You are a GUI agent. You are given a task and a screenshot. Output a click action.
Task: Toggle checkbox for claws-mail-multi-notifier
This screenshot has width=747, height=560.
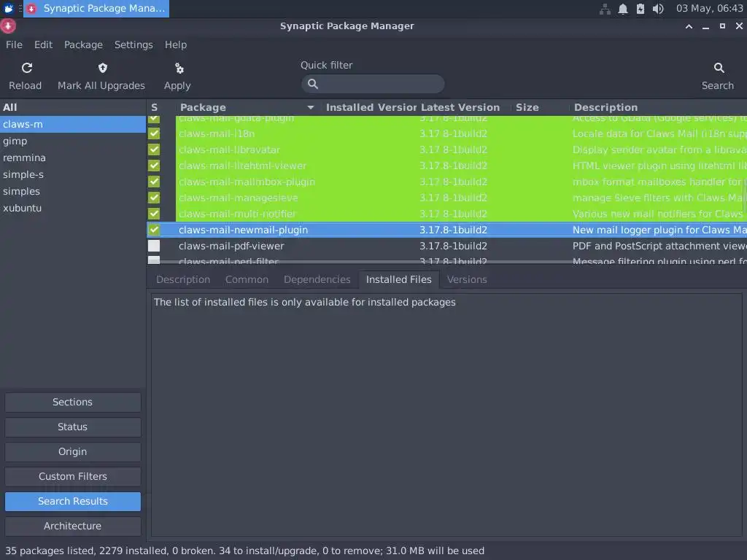154,214
